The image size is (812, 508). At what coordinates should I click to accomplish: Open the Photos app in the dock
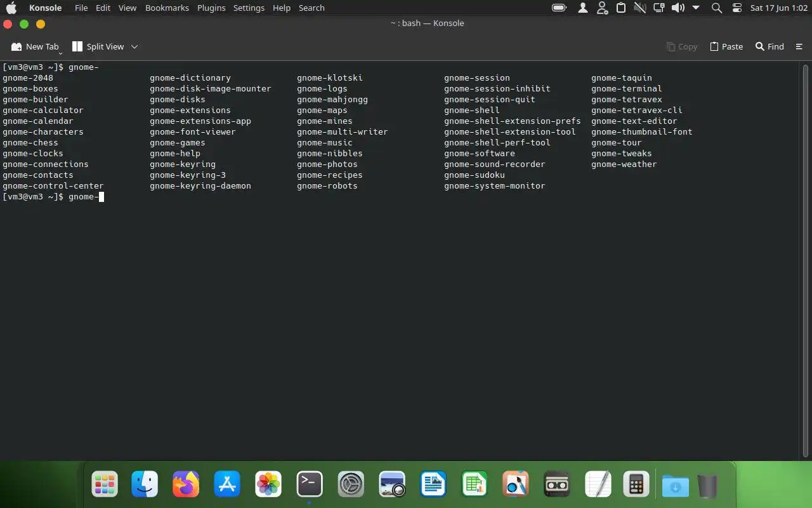(268, 485)
